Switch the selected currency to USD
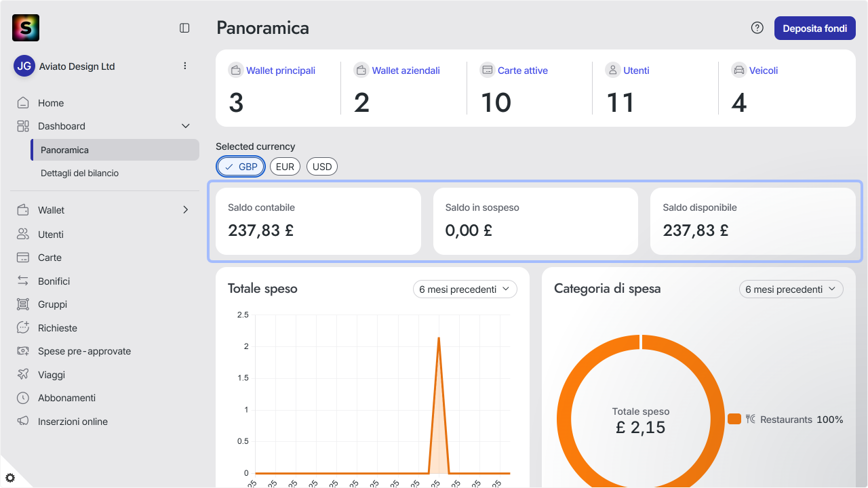This screenshot has height=488, width=868. (322, 167)
